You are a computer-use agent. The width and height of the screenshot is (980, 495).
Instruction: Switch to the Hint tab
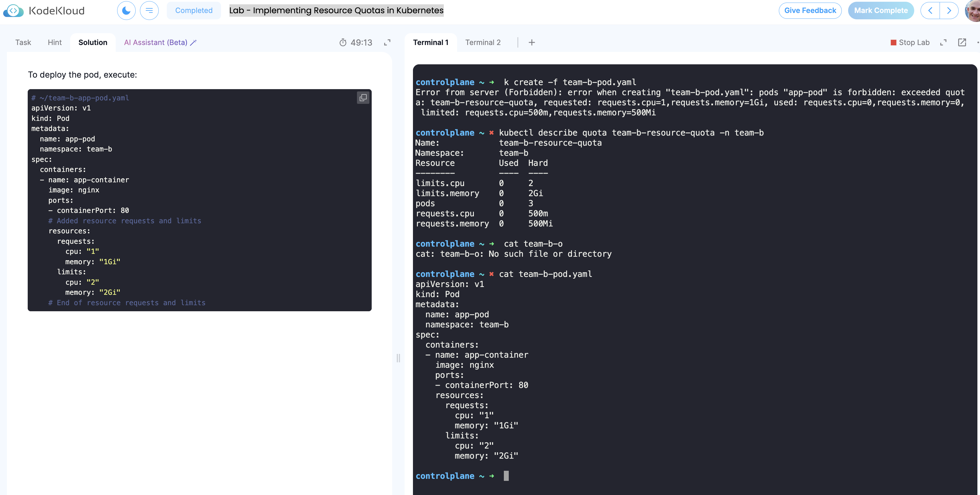(55, 43)
